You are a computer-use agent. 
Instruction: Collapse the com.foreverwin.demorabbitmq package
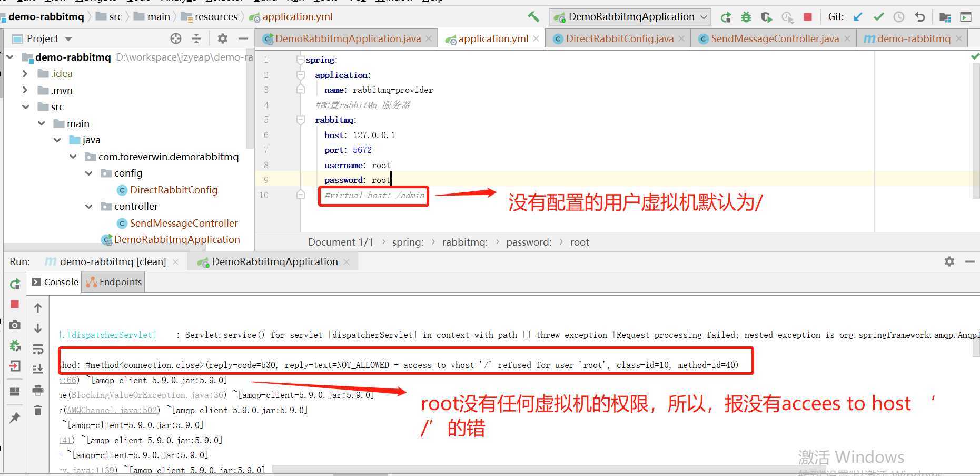click(x=73, y=157)
